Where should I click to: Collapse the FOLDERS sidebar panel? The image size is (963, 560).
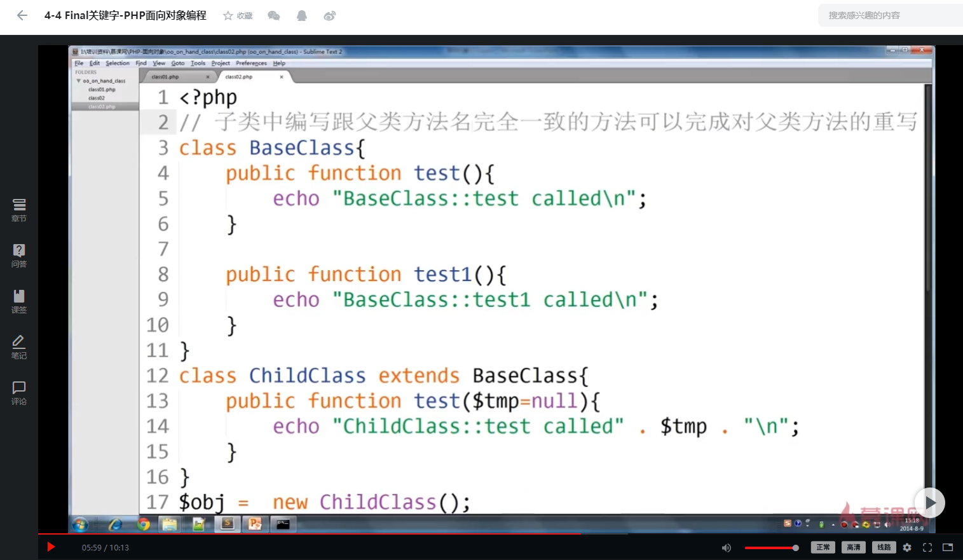(x=86, y=72)
